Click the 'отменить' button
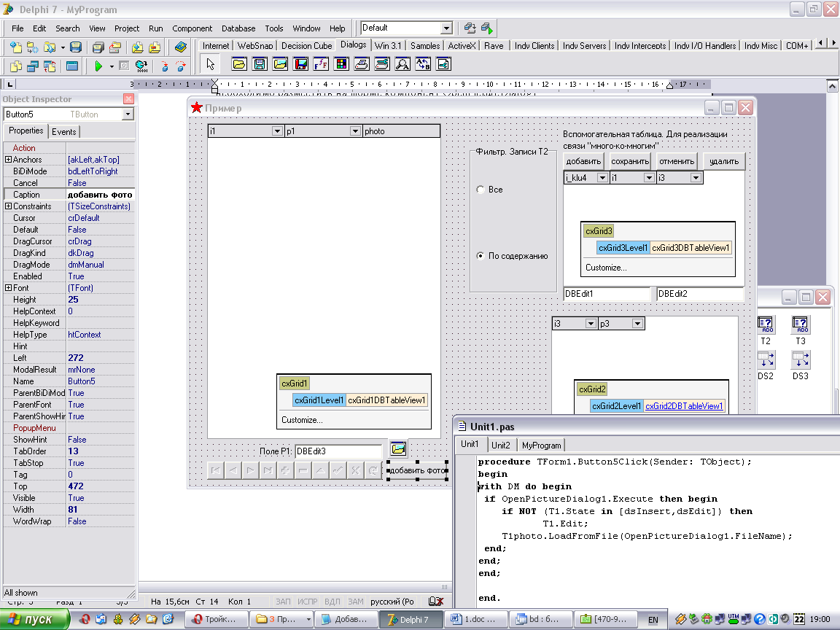Screen dimensions: 840x630 [677, 161]
